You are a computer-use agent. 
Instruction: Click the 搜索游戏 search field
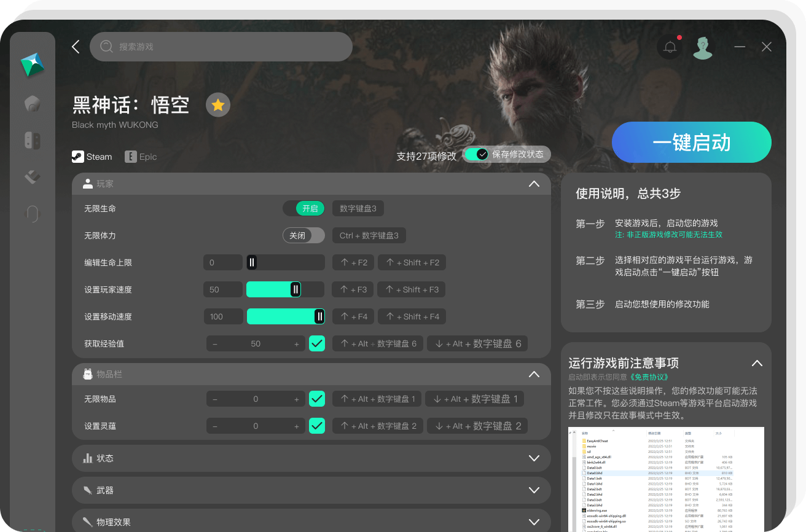coord(221,47)
